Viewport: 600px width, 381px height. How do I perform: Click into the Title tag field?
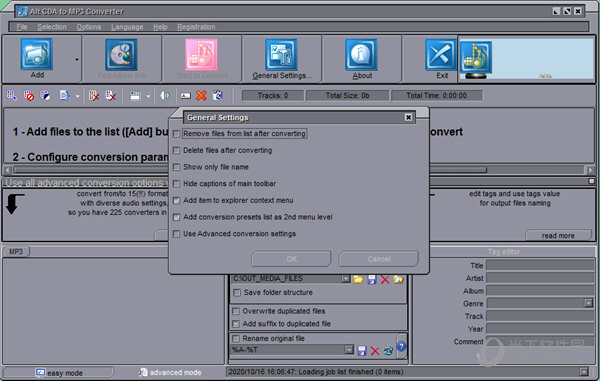(x=540, y=265)
